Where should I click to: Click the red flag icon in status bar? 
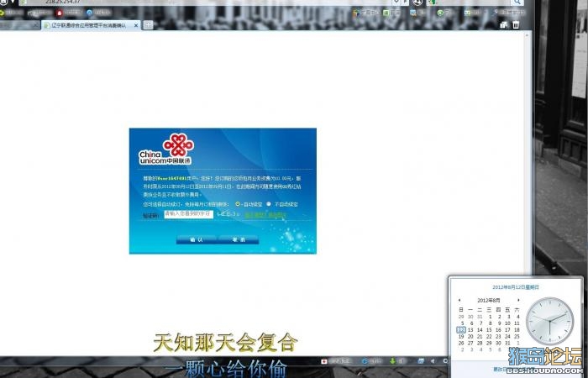[324, 361]
